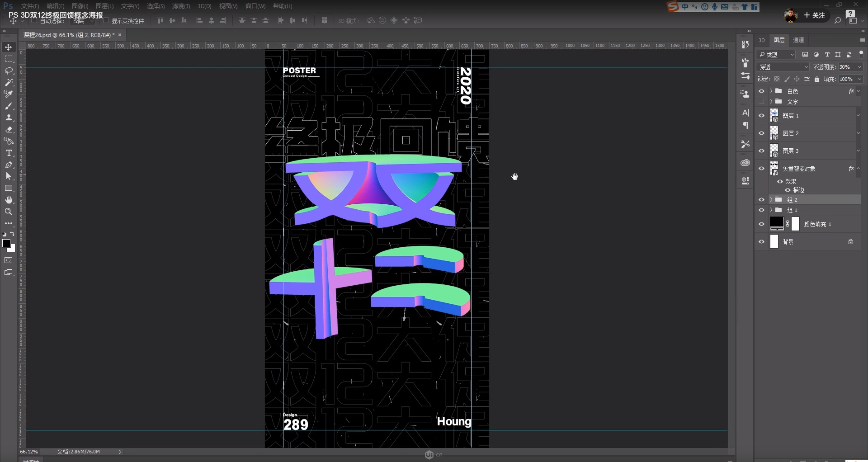Select the Horizontal Type tool
The width and height of the screenshot is (868, 462).
(x=9, y=153)
